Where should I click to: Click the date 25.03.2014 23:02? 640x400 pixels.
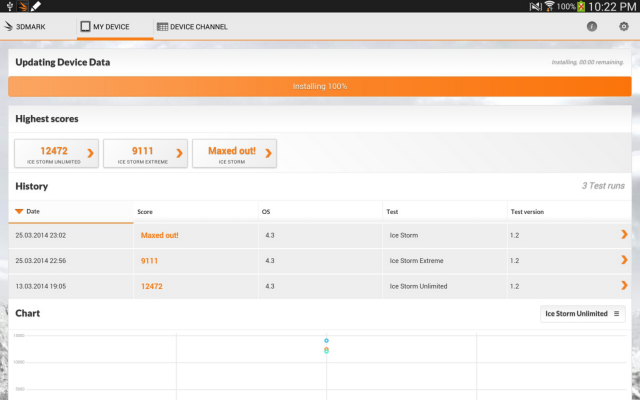[41, 235]
